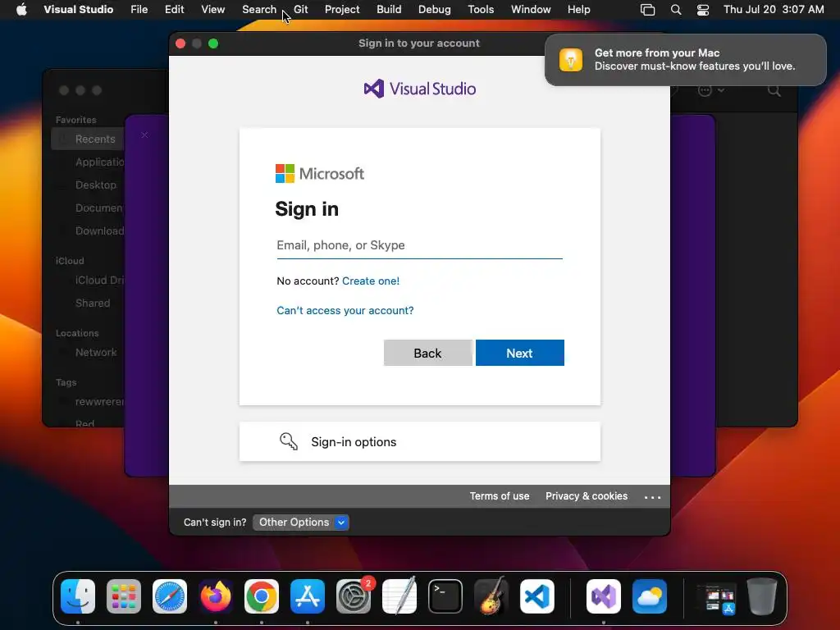Open the weather cloud app in dock
840x630 pixels.
tap(650, 596)
